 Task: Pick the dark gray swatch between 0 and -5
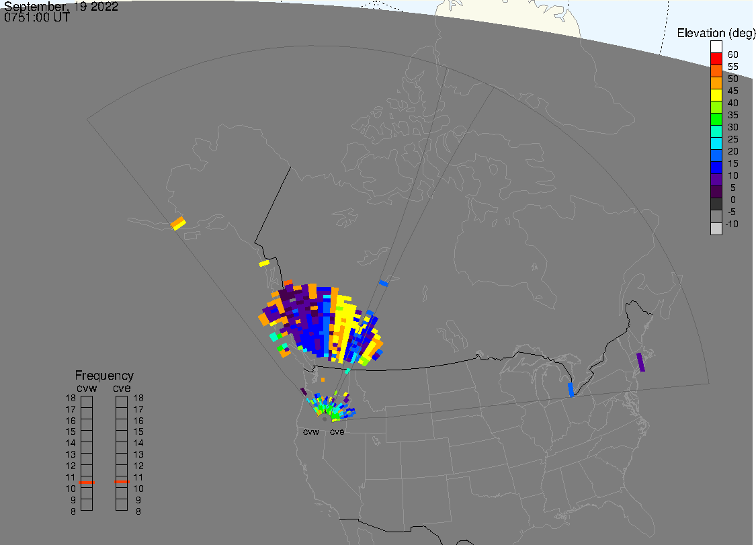point(716,204)
